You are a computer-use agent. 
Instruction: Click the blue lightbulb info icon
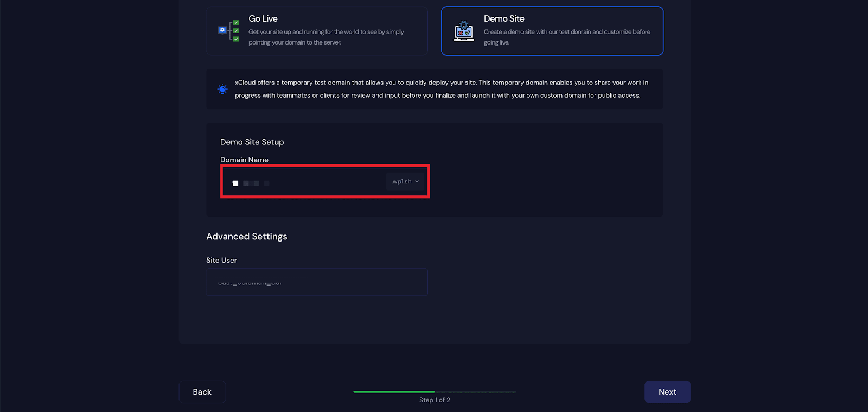click(222, 89)
